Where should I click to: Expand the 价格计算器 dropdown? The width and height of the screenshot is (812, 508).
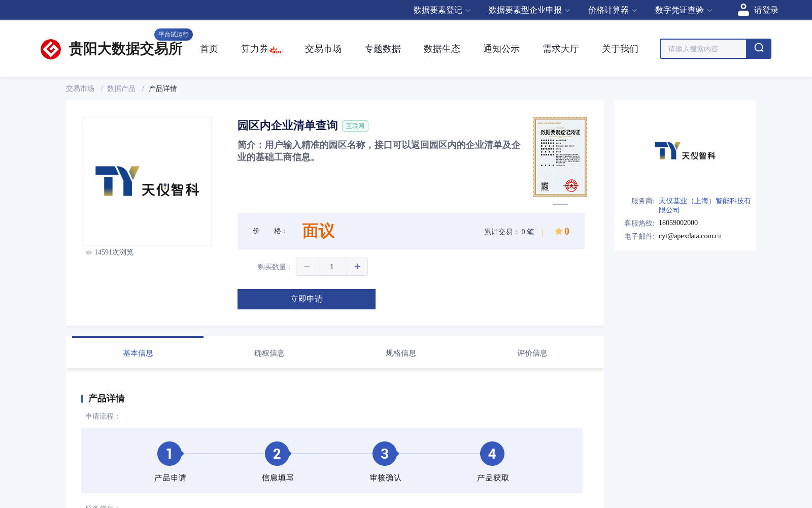(x=613, y=10)
